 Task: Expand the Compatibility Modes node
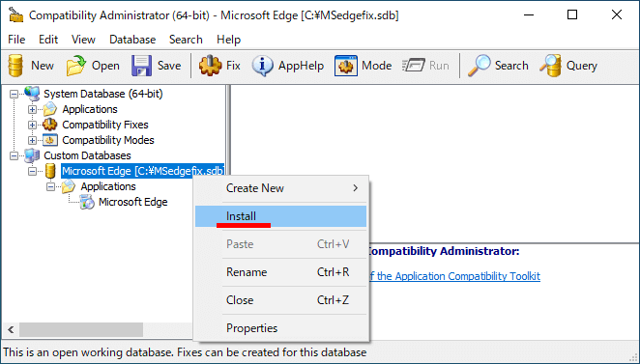click(x=32, y=141)
